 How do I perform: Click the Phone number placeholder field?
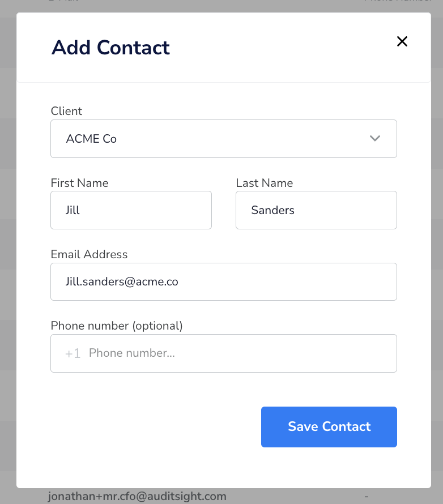coord(223,353)
